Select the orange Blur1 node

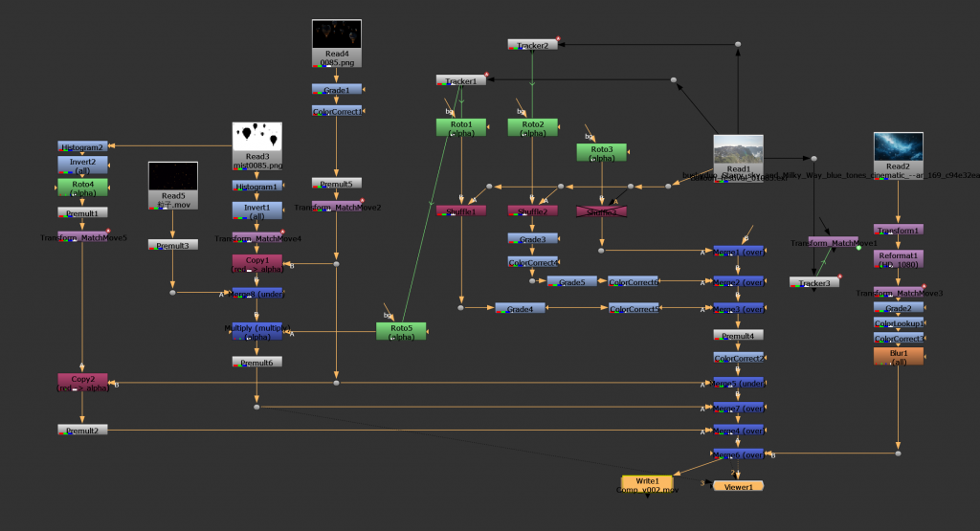(x=898, y=356)
